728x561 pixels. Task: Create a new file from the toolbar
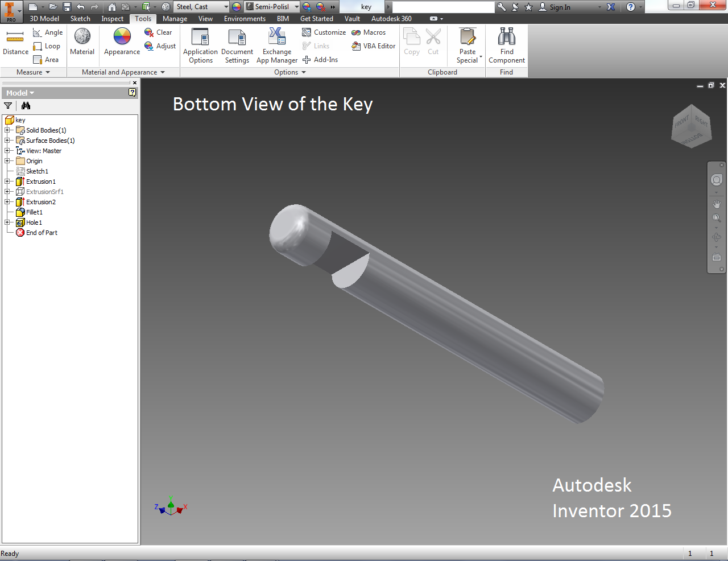pos(32,7)
